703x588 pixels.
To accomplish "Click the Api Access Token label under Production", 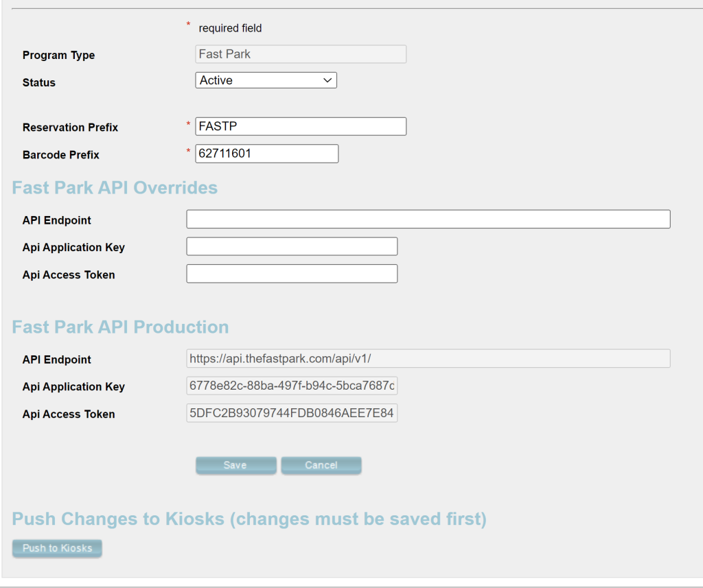I will pos(69,414).
